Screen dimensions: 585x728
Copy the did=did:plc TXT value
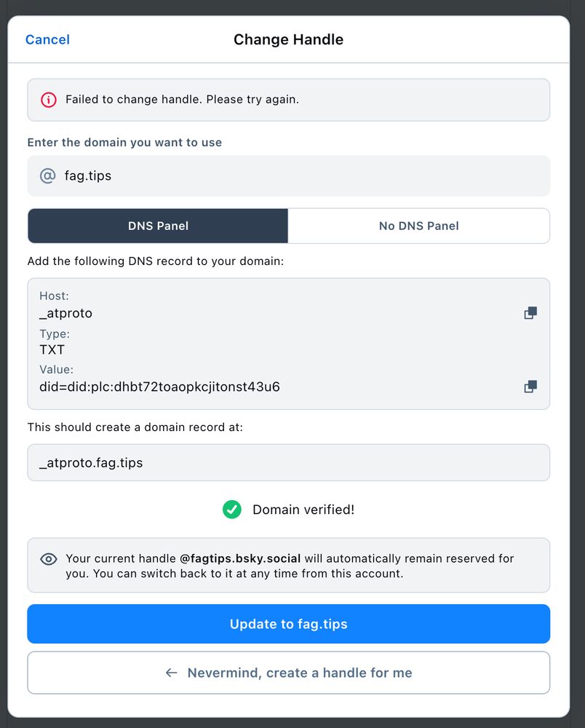(530, 387)
